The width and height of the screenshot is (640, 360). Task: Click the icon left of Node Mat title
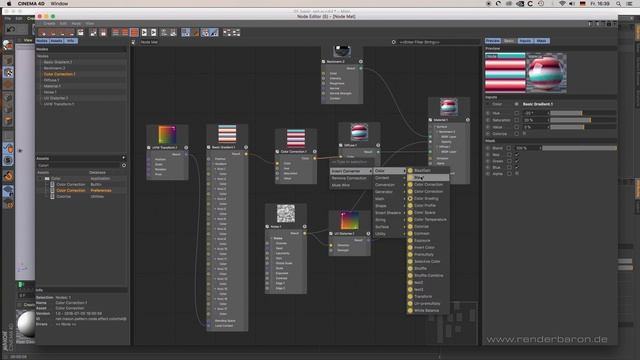point(133,42)
